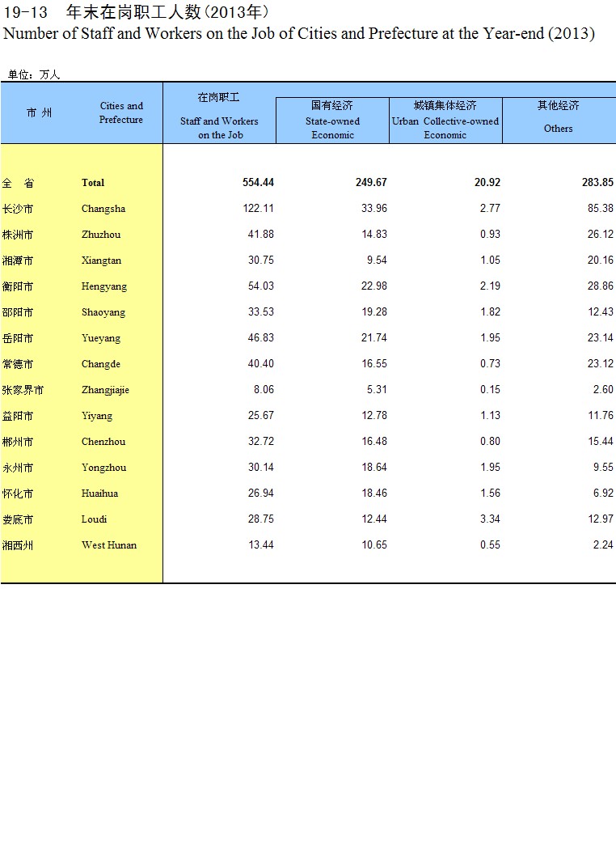
Task: Select the 'Urban Collective-owned Economic' header
Action: tap(445, 128)
